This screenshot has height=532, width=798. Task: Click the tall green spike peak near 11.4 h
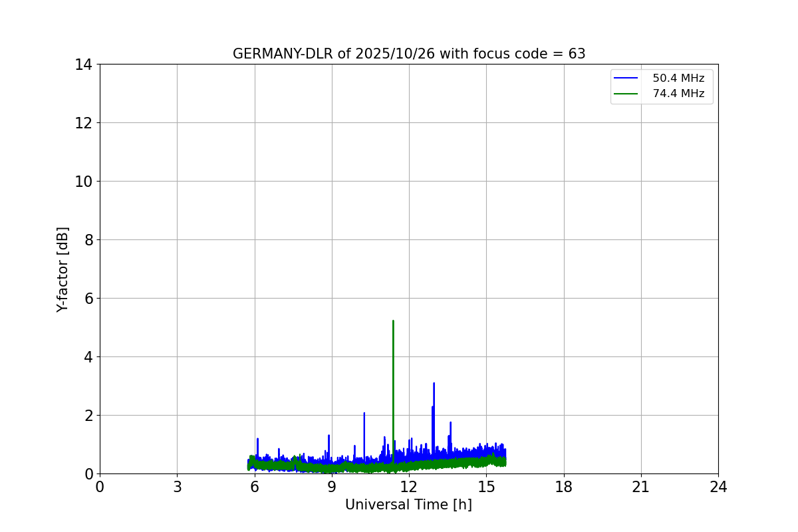pyautogui.click(x=393, y=321)
